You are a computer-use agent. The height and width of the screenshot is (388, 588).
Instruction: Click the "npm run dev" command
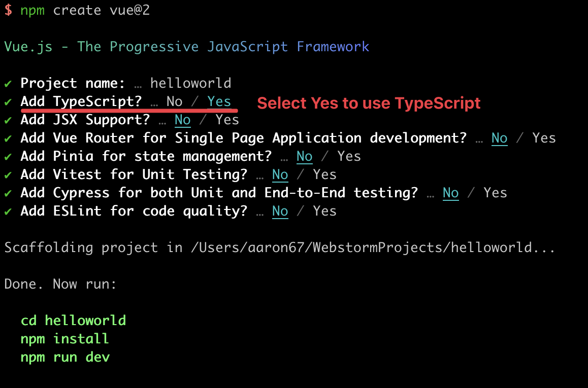65,357
